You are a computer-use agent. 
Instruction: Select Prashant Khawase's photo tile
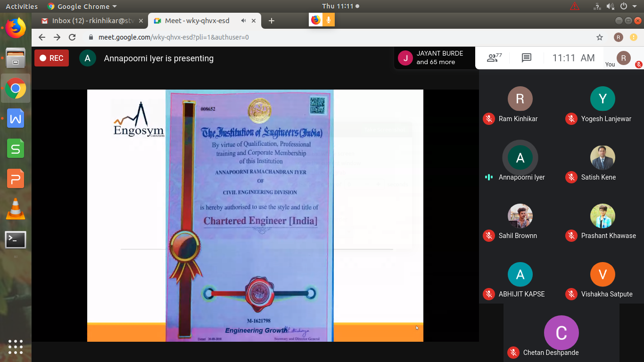pos(603,216)
